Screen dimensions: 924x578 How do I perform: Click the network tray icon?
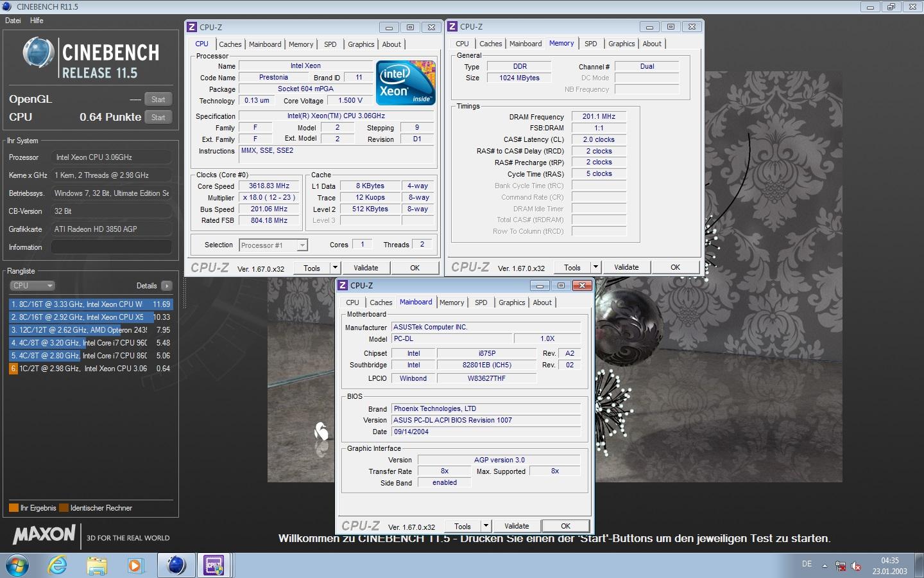[841, 566]
